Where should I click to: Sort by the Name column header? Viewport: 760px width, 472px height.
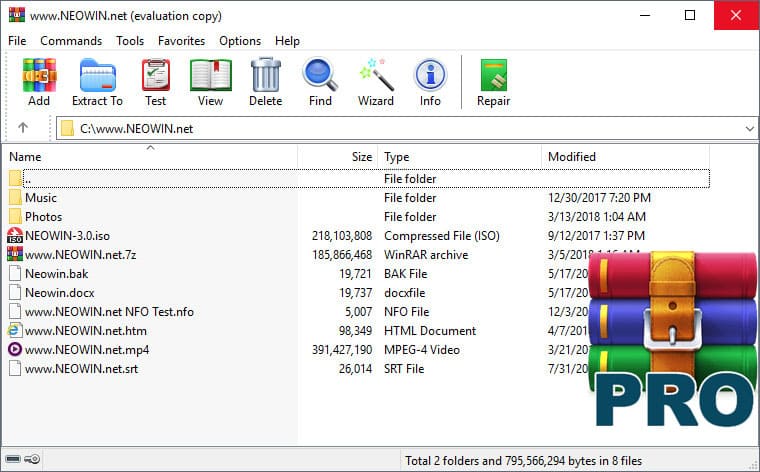(x=150, y=157)
